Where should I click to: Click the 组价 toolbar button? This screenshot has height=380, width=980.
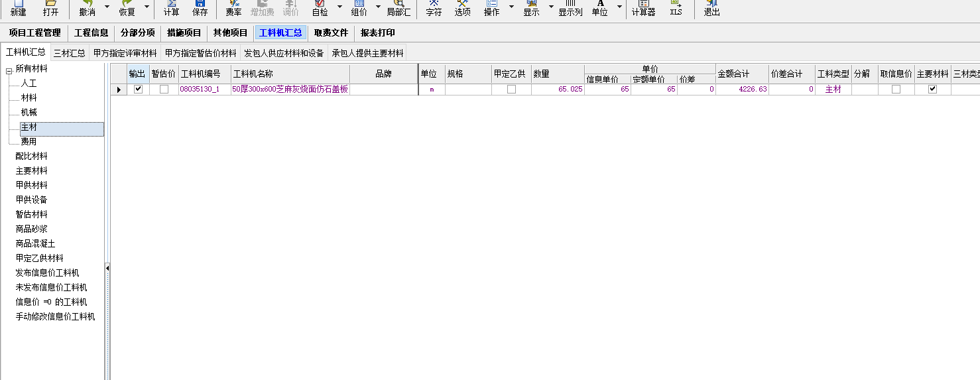coord(359,9)
